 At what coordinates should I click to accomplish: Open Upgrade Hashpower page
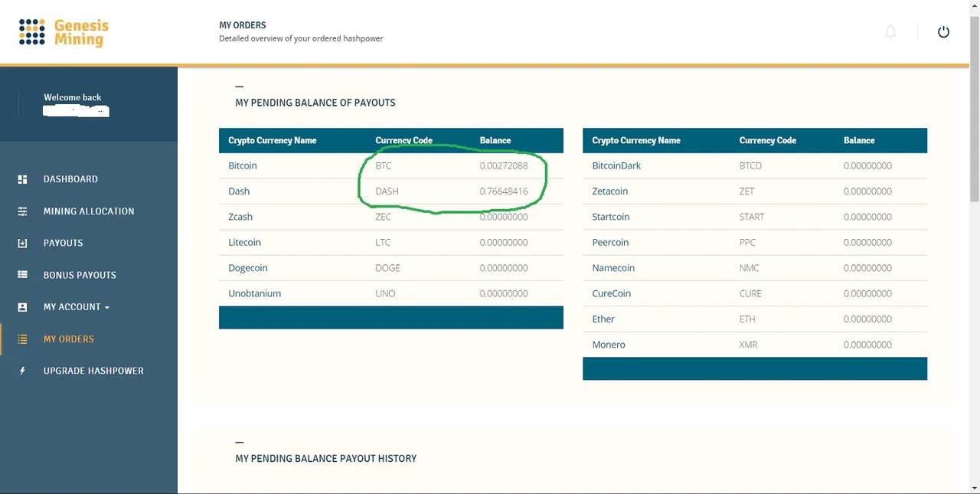tap(93, 371)
